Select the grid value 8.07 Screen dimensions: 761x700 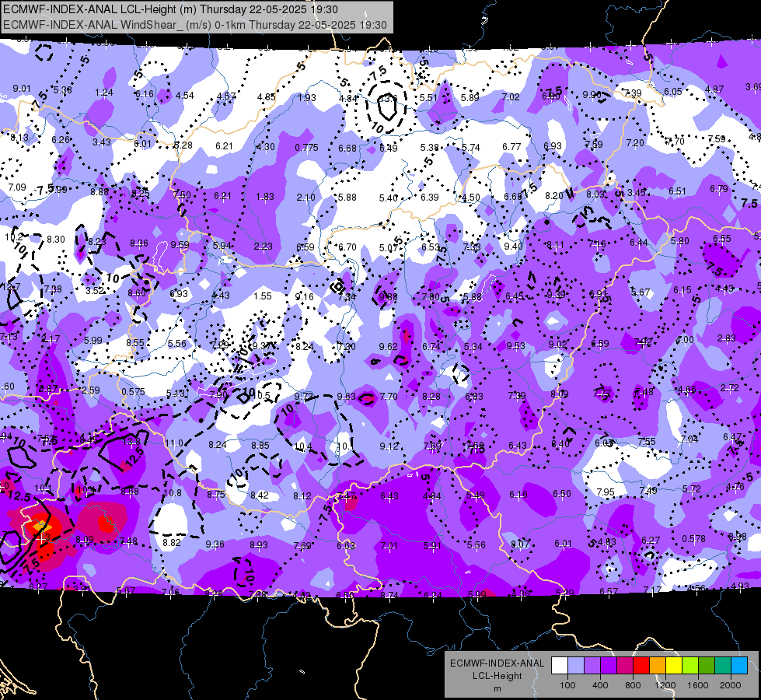[x=520, y=544]
